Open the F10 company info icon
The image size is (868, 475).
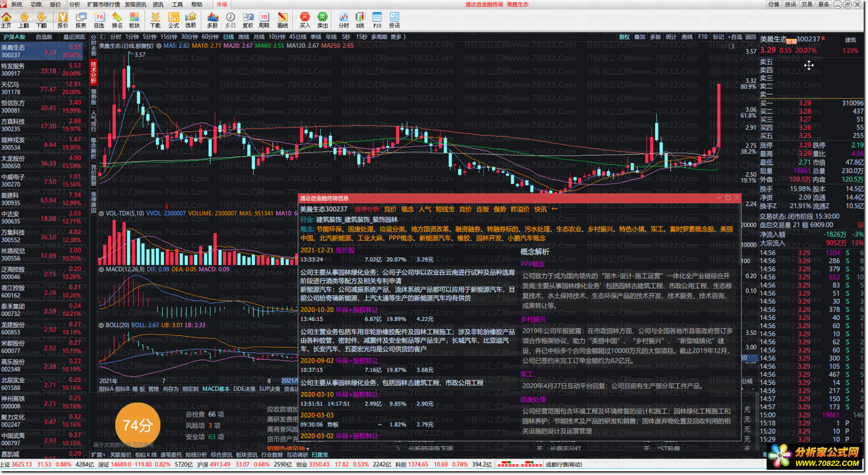coord(377,21)
